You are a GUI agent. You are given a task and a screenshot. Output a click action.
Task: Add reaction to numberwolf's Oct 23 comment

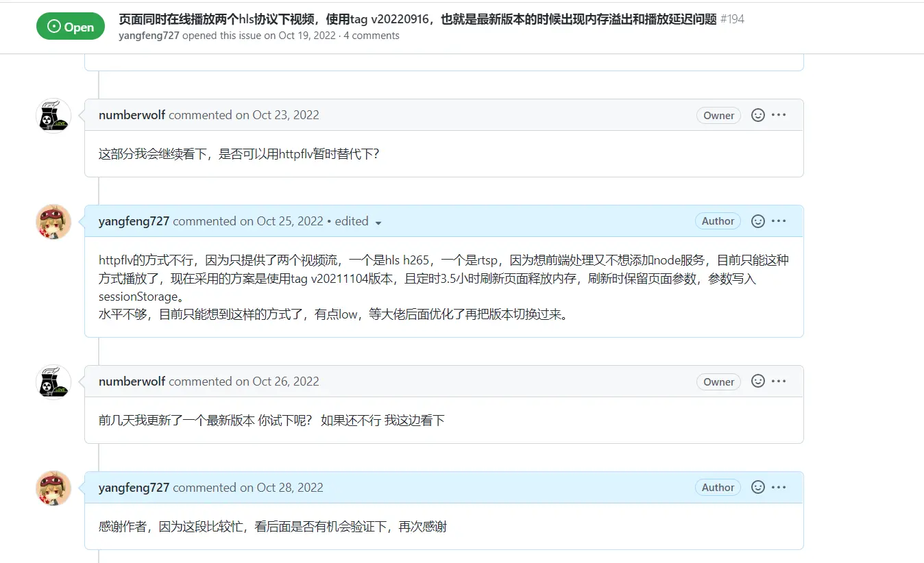pos(758,115)
